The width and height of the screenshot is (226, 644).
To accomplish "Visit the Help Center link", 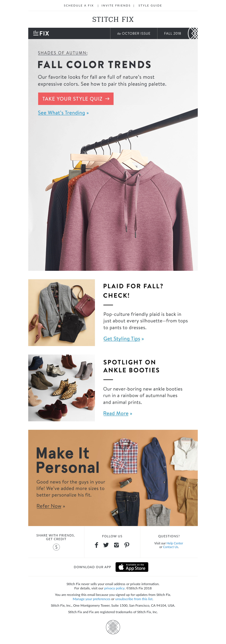I will pyautogui.click(x=175, y=543).
